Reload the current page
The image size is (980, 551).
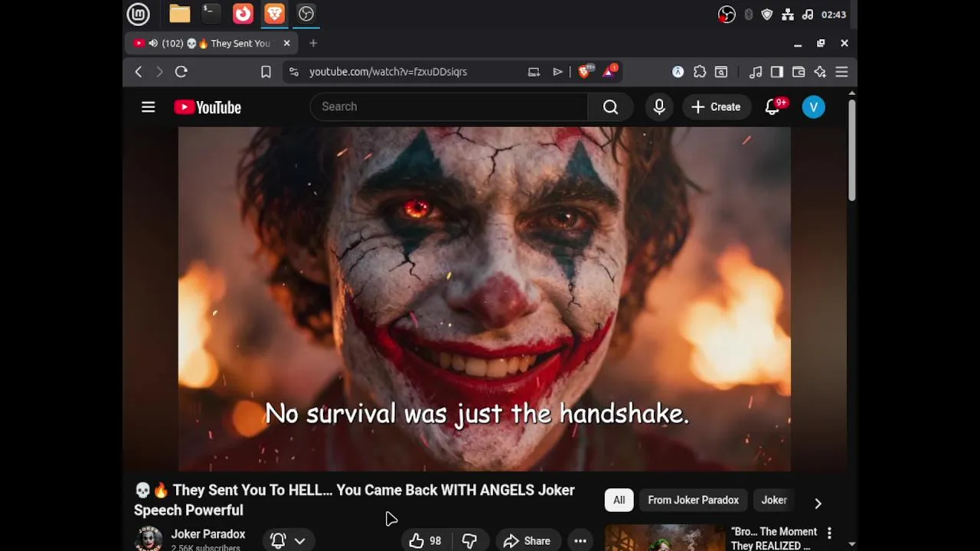[181, 72]
